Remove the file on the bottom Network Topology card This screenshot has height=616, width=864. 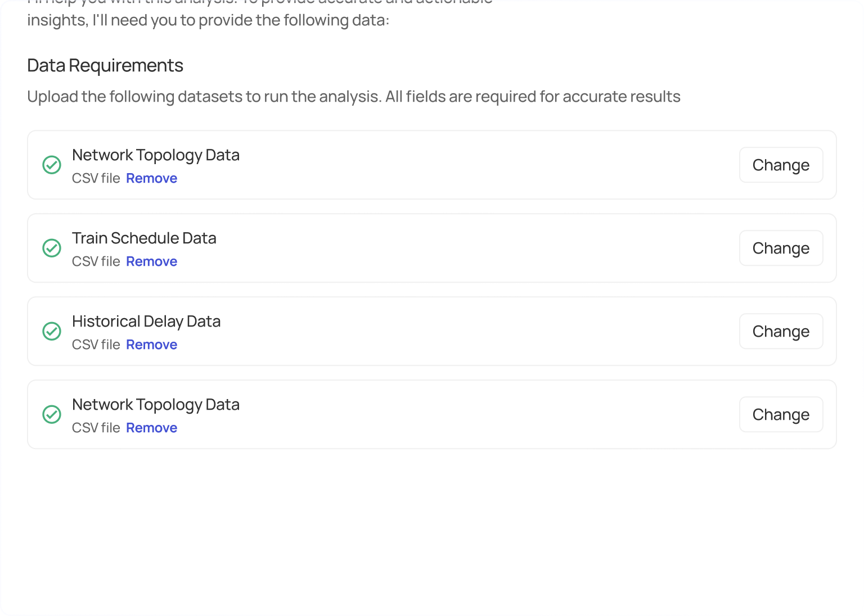click(x=151, y=427)
